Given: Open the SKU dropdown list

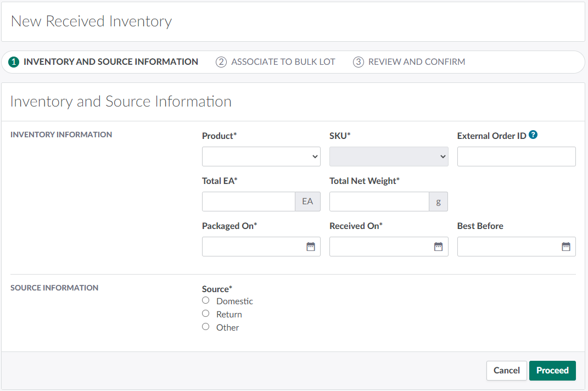Looking at the screenshot, I should coord(389,157).
